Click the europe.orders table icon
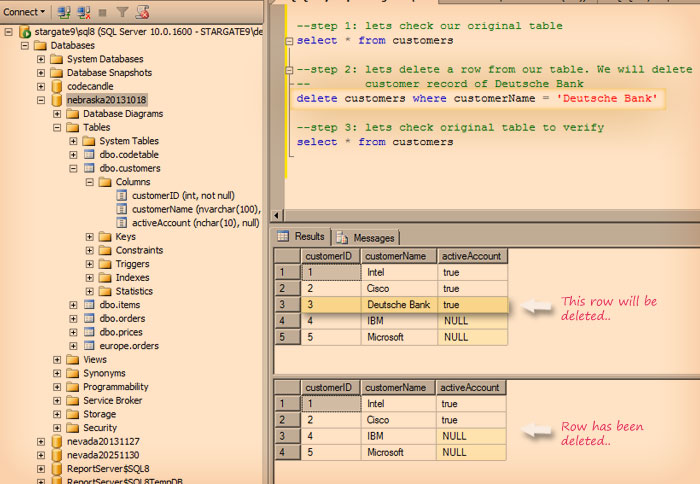 (x=89, y=346)
